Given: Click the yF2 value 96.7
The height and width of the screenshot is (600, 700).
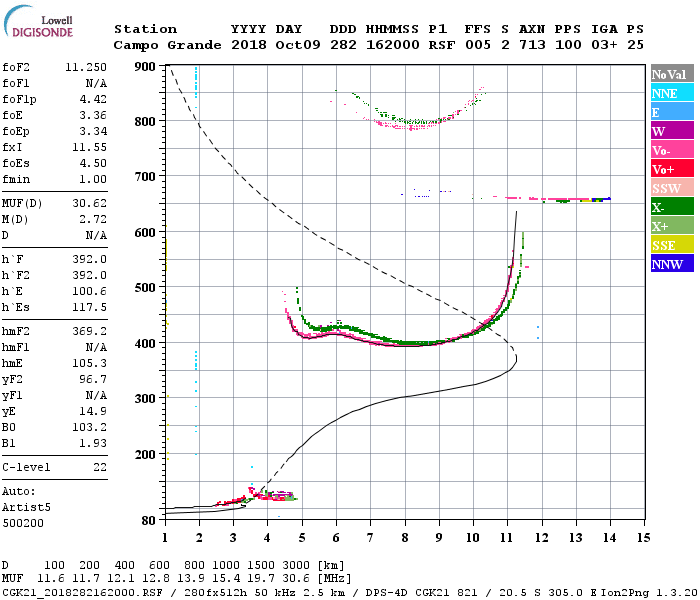Looking at the screenshot, I should pos(93,379).
